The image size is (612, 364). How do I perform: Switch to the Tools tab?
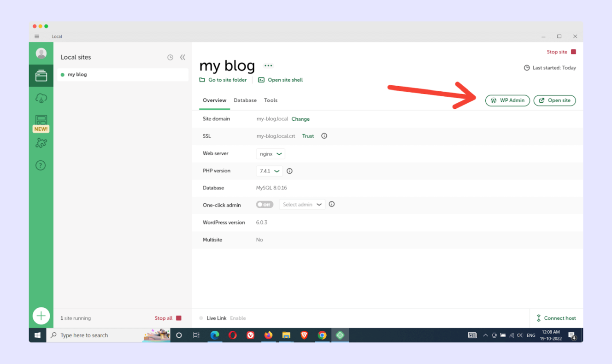271,100
